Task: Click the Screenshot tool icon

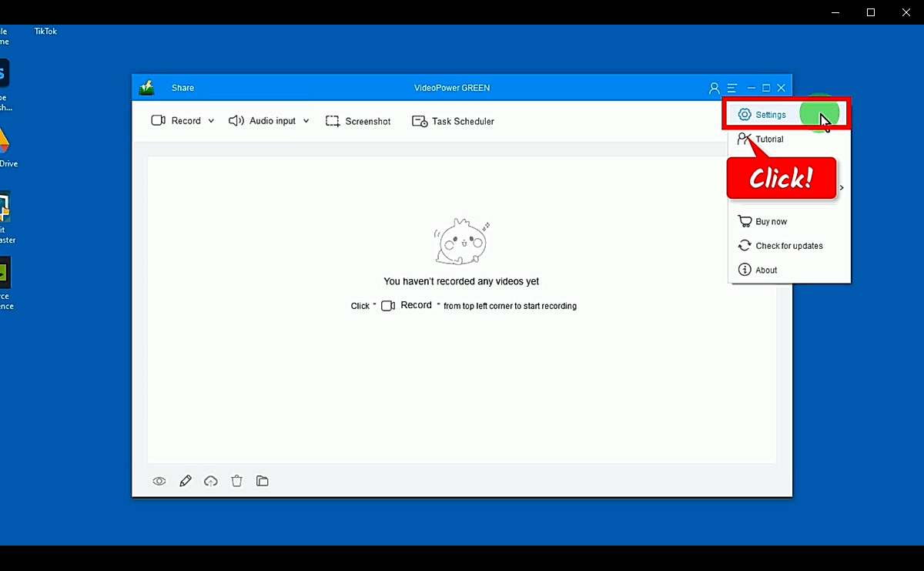Action: (333, 121)
